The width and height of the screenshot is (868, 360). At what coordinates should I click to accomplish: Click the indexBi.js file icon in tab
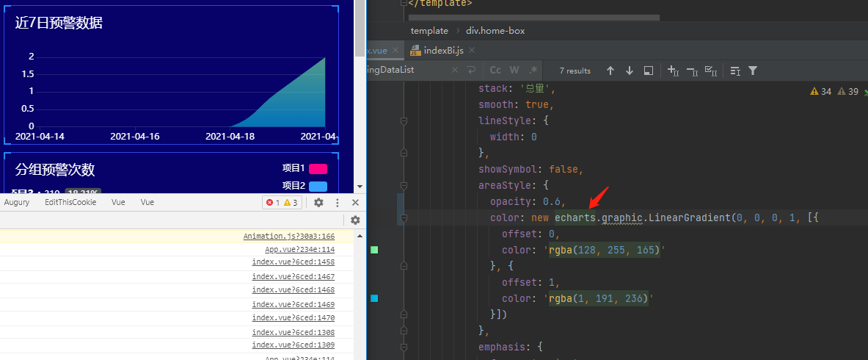point(415,51)
